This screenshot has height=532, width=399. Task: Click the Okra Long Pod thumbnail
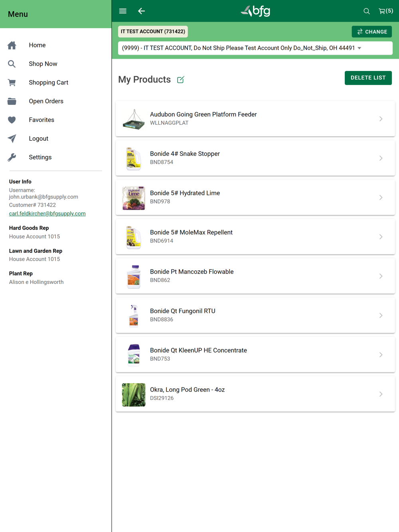(x=134, y=394)
